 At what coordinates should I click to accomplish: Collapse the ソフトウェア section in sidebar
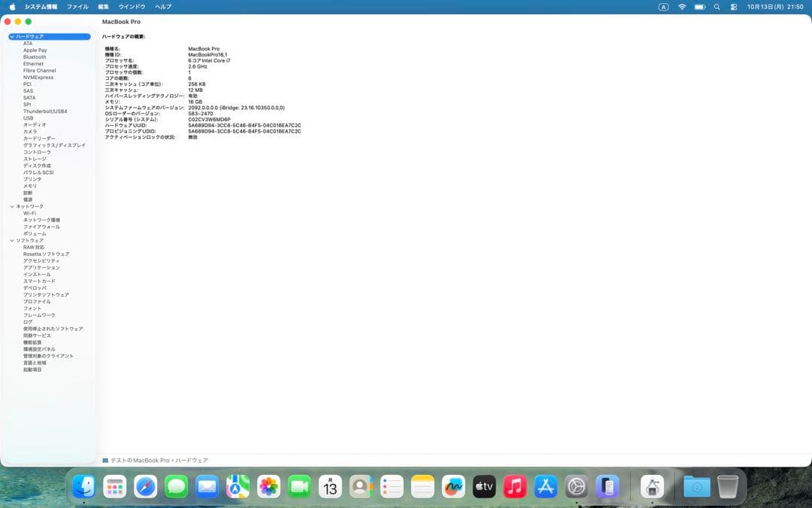pyautogui.click(x=12, y=240)
